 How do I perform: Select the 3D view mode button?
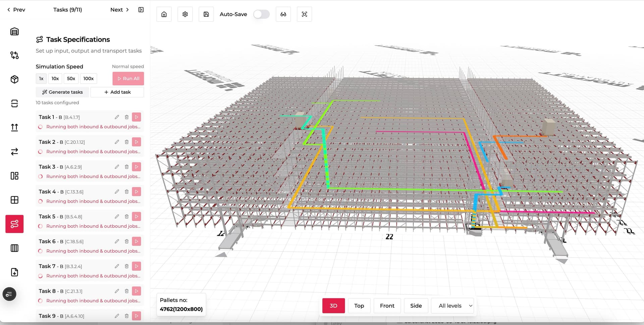333,306
